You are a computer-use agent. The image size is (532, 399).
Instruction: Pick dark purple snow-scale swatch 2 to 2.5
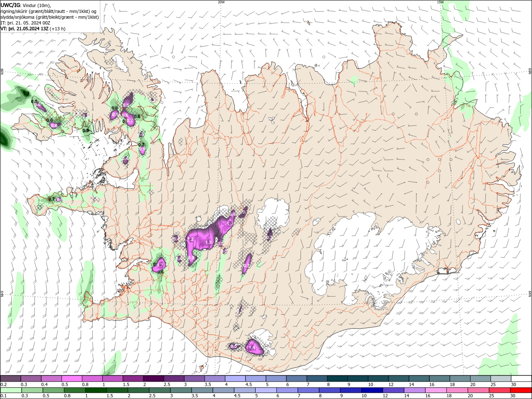[153, 379]
